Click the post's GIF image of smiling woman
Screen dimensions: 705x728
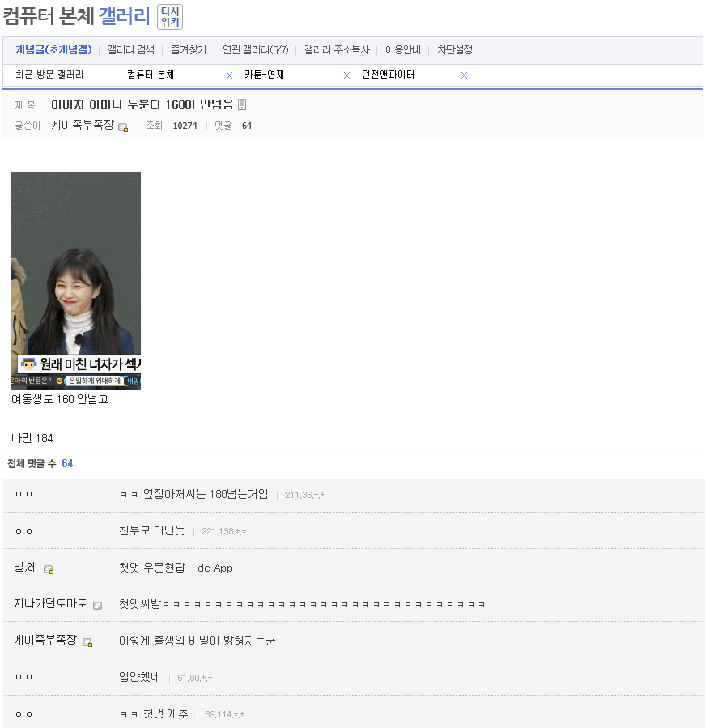pos(76,280)
